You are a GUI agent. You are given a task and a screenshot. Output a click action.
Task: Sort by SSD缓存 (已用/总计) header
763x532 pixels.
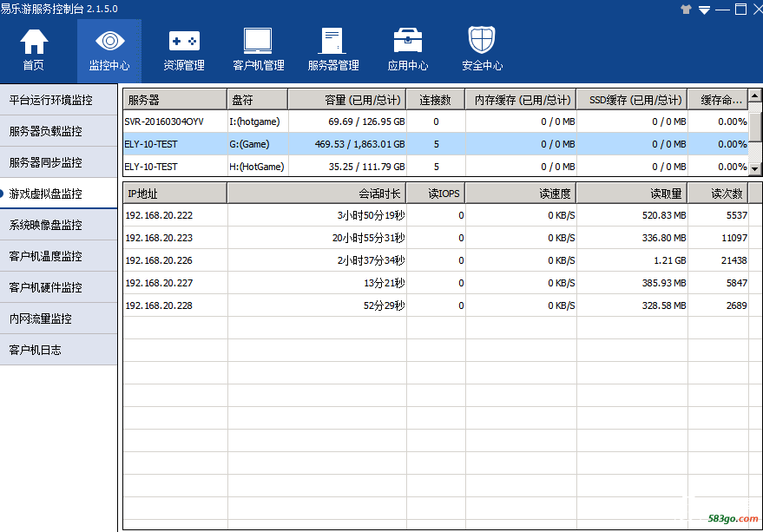pyautogui.click(x=632, y=100)
